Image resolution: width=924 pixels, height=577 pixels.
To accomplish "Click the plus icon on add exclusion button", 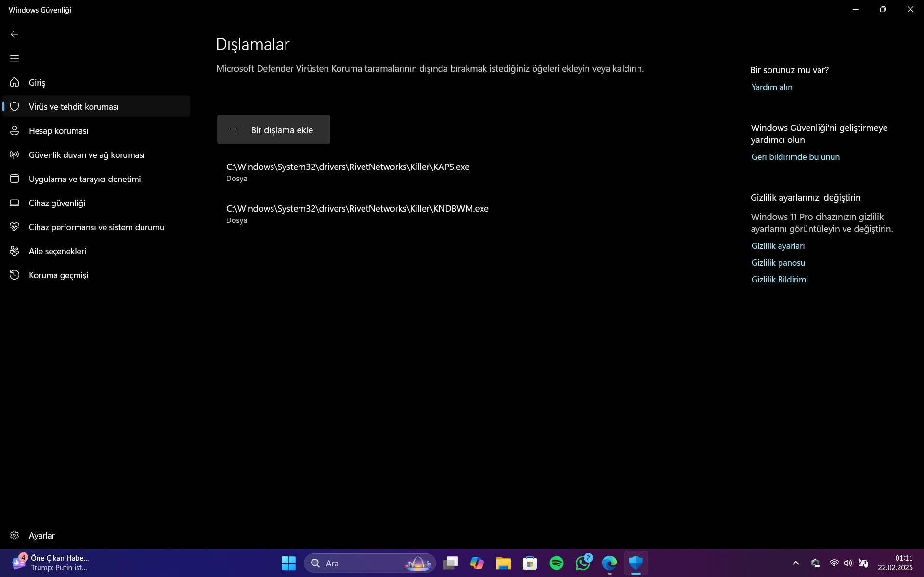I will coord(235,129).
